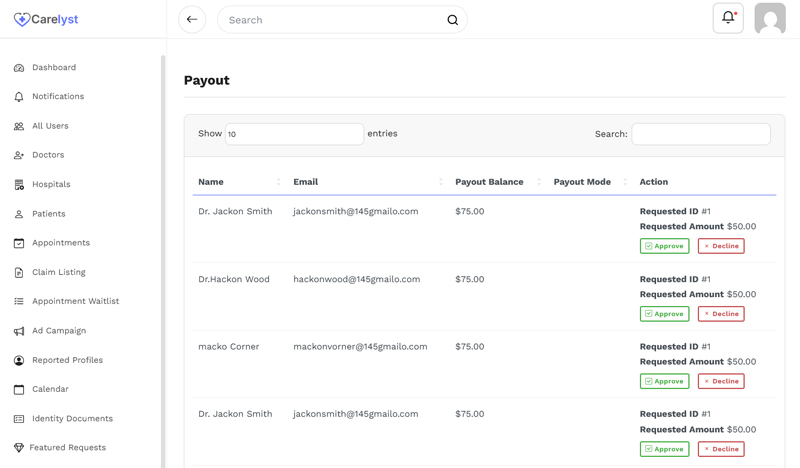The width and height of the screenshot is (800, 468).
Task: Click the Featured Requests diamond icon
Action: click(19, 448)
